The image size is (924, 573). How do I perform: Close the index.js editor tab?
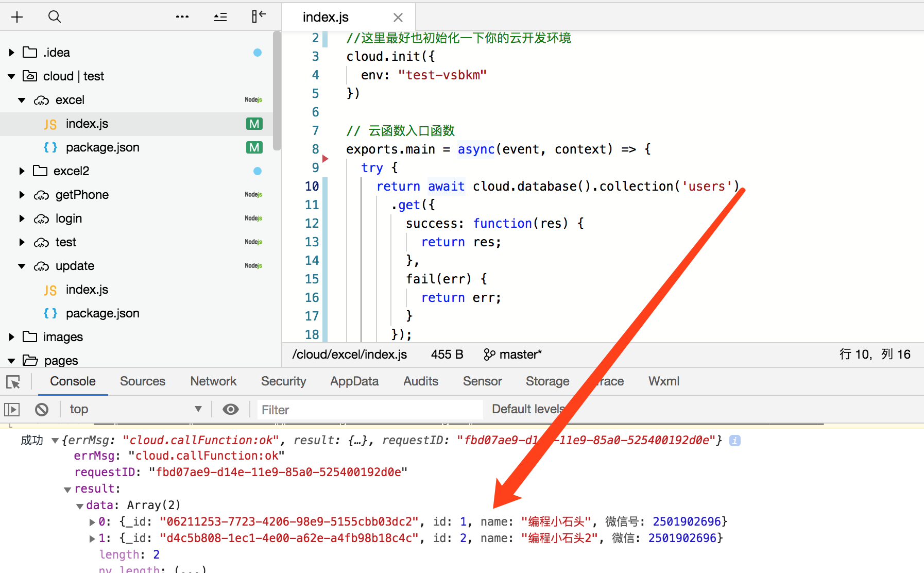398,18
